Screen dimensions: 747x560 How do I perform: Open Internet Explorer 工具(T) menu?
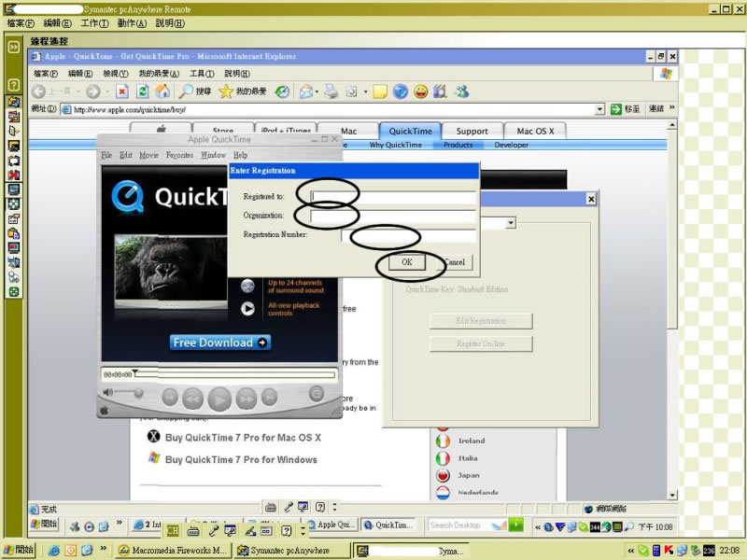[x=202, y=74]
